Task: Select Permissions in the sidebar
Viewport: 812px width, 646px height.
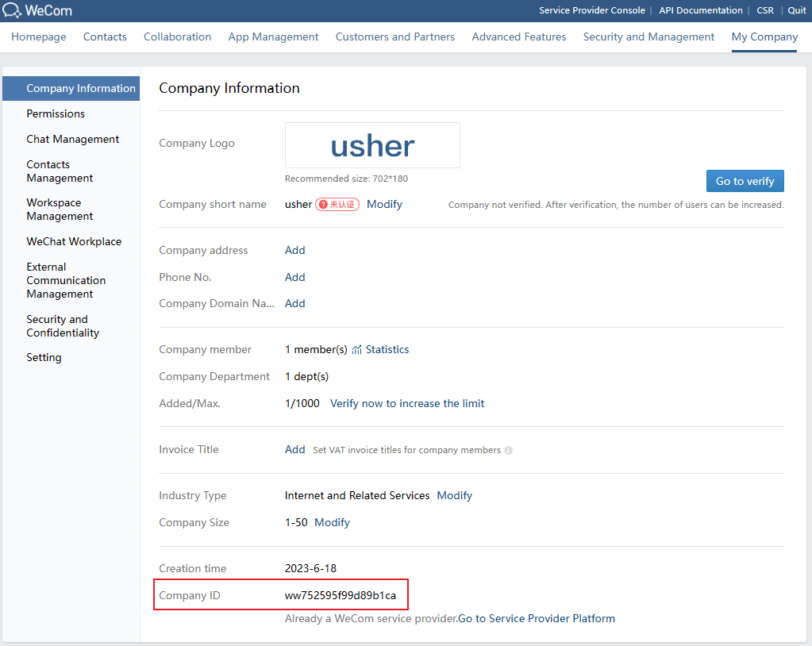Action: [x=56, y=114]
